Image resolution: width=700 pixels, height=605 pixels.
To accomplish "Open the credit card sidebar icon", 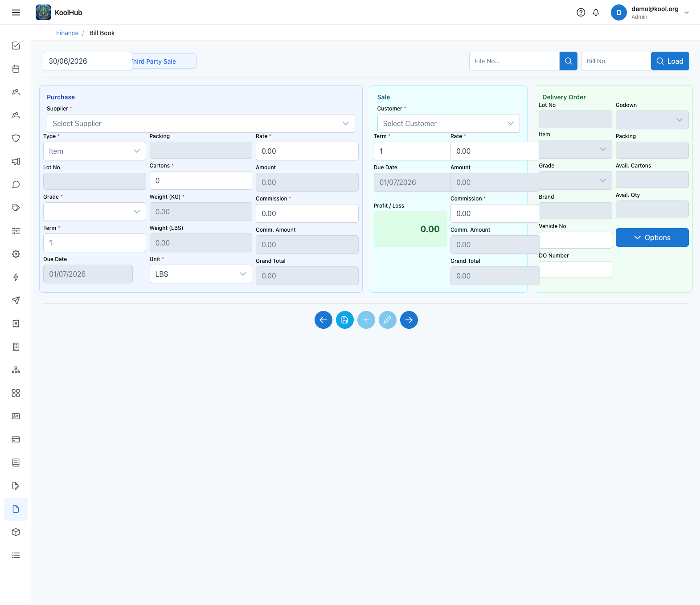I will tap(16, 439).
